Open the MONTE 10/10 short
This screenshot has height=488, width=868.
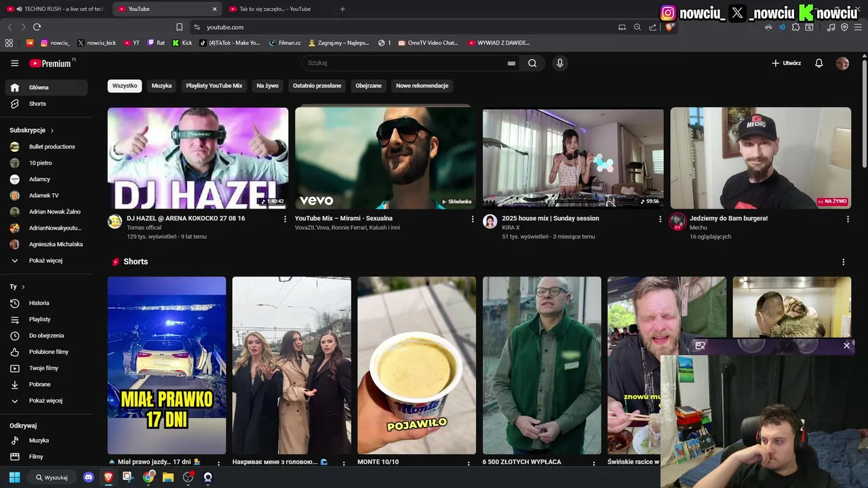click(416, 365)
